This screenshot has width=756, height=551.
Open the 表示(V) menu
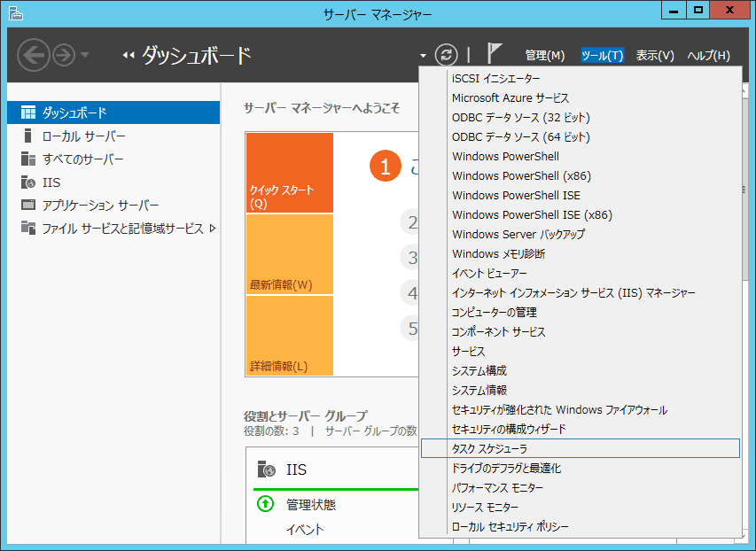point(655,56)
